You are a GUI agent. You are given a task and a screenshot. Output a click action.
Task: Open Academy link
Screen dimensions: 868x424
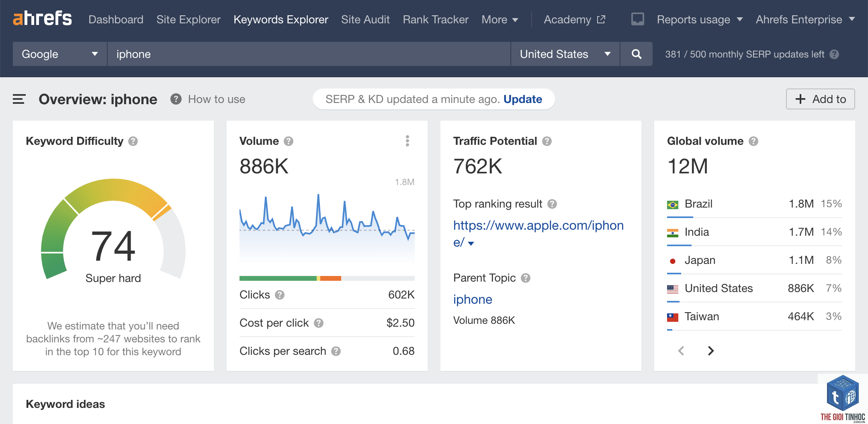[x=567, y=19]
